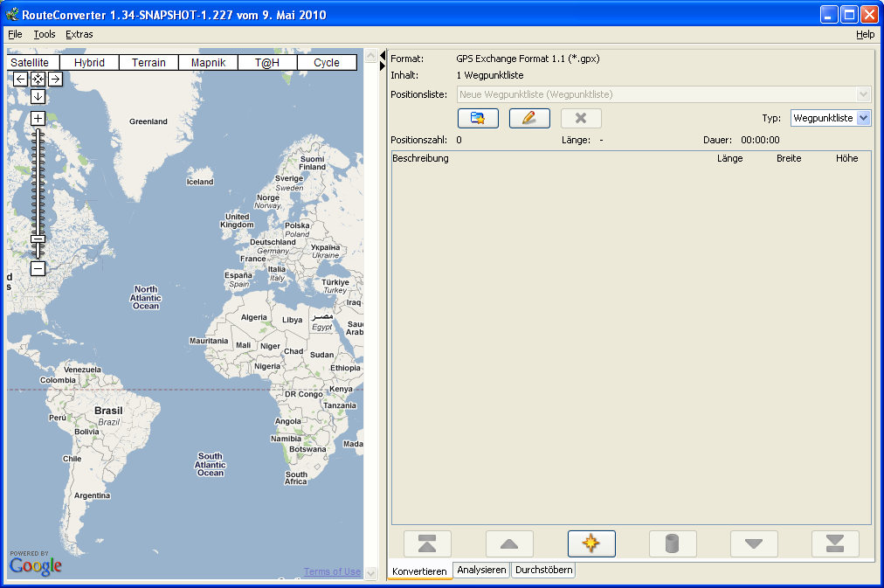Viewport: 884px width, 588px height.
Task: Click the Beschreibung column header
Action: 420,158
